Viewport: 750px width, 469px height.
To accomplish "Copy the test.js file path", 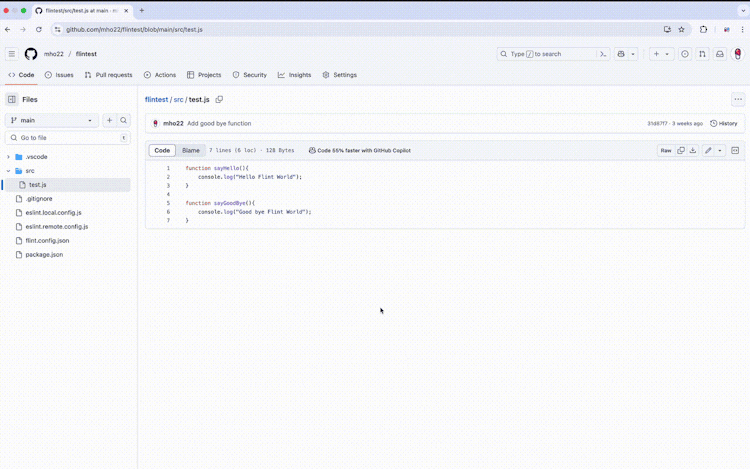I will coord(219,100).
